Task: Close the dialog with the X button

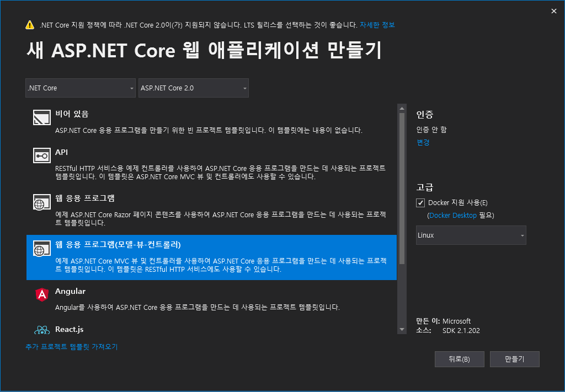Action: [554, 11]
